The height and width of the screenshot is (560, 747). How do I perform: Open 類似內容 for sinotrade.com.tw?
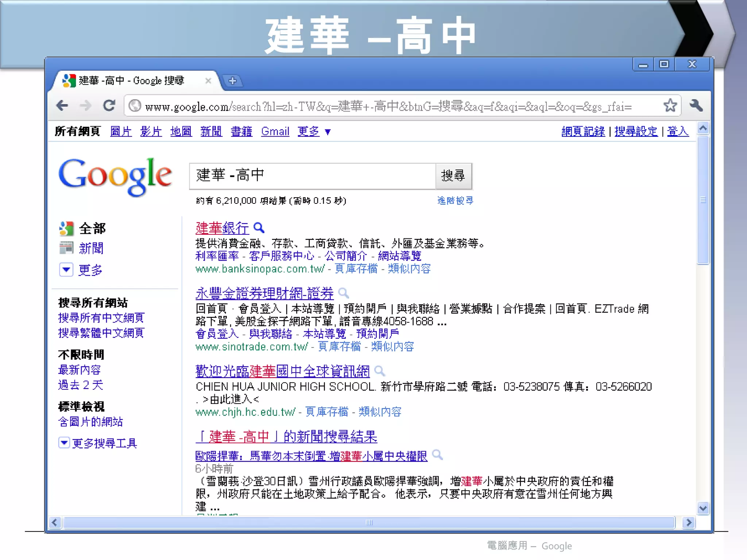click(392, 346)
